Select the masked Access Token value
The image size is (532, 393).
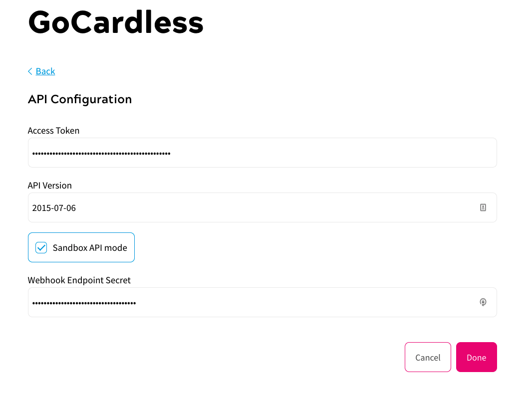[x=101, y=153]
